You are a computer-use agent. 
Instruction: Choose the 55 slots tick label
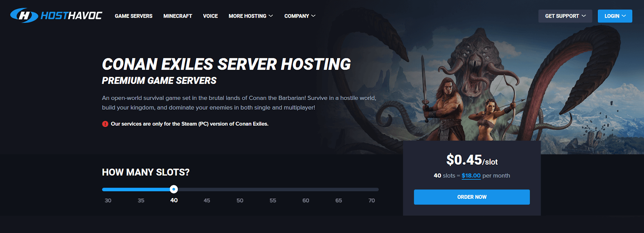[x=273, y=200]
